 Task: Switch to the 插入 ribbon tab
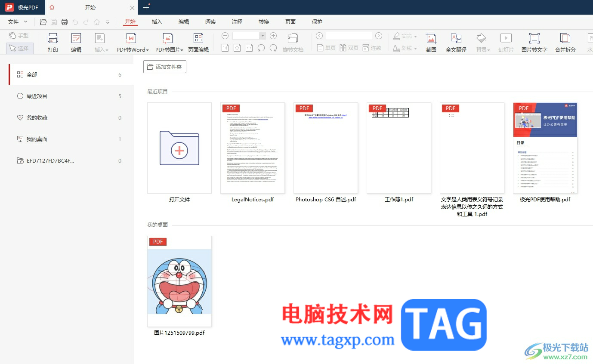point(157,22)
